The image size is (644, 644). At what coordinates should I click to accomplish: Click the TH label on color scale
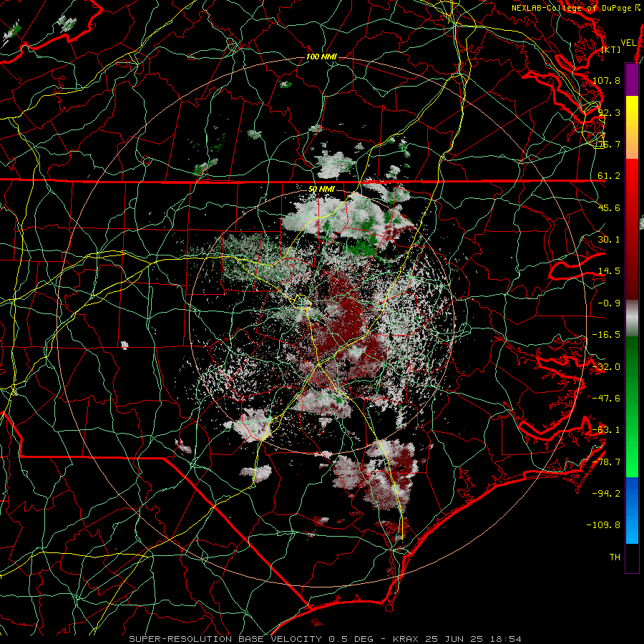pyautogui.click(x=615, y=557)
